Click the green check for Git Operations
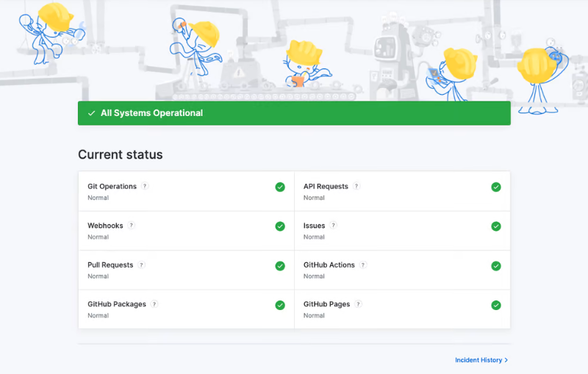 tap(280, 187)
